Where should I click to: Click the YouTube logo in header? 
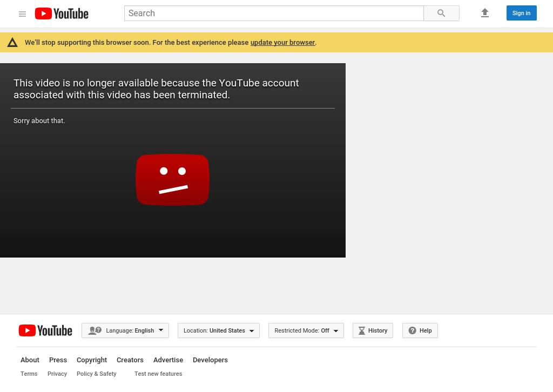(x=62, y=13)
